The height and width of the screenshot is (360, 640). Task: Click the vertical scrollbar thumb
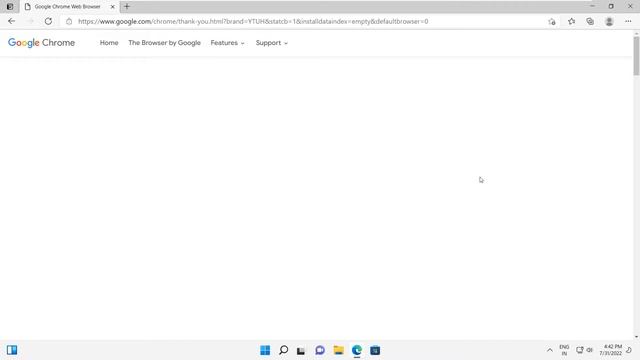(636, 56)
